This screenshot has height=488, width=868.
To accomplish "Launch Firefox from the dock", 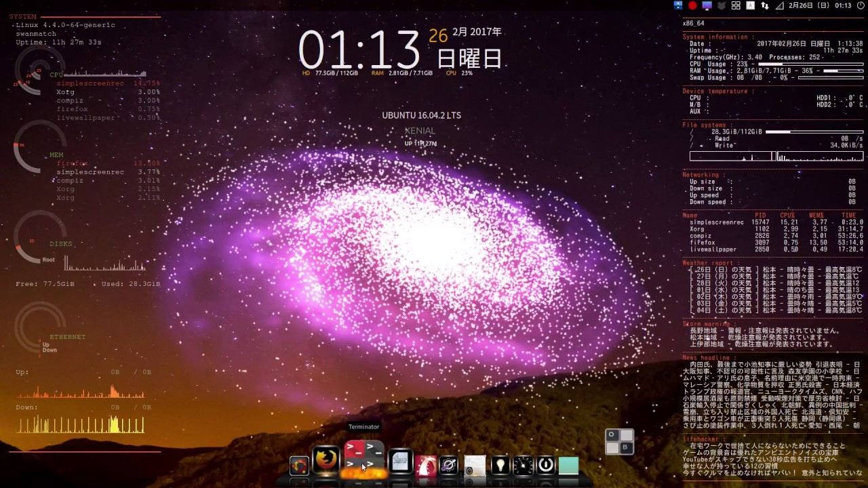I will click(x=325, y=460).
